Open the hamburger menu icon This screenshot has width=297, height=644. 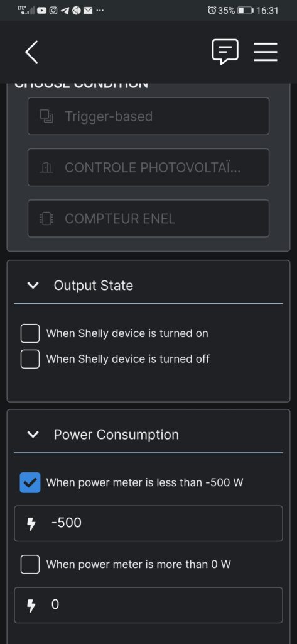point(266,52)
